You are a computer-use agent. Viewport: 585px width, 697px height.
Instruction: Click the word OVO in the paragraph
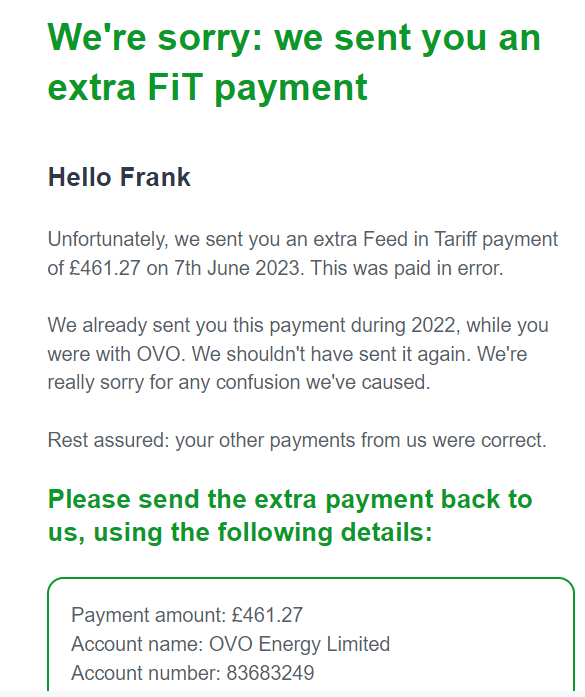pyautogui.click(x=160, y=354)
